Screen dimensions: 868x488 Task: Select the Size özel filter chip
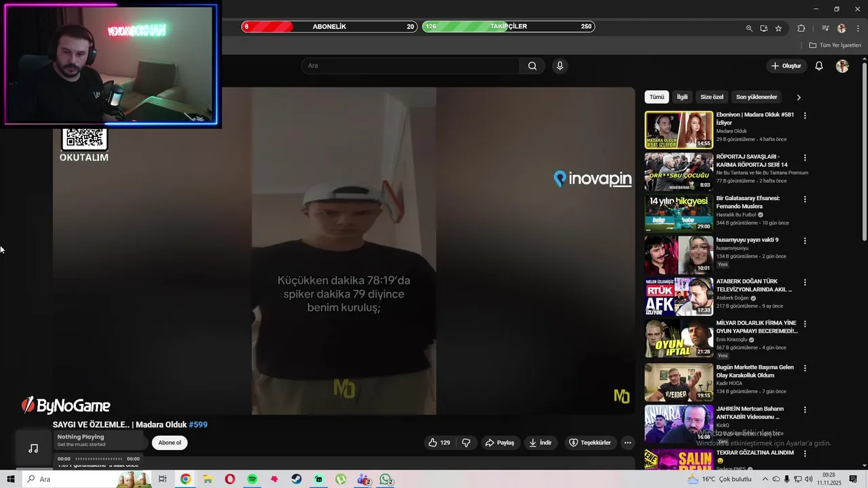[x=712, y=97]
